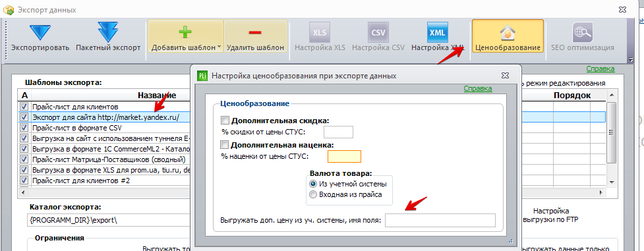The height and width of the screenshot is (251, 644).
Task: Click the Название column header
Action: tap(157, 96)
